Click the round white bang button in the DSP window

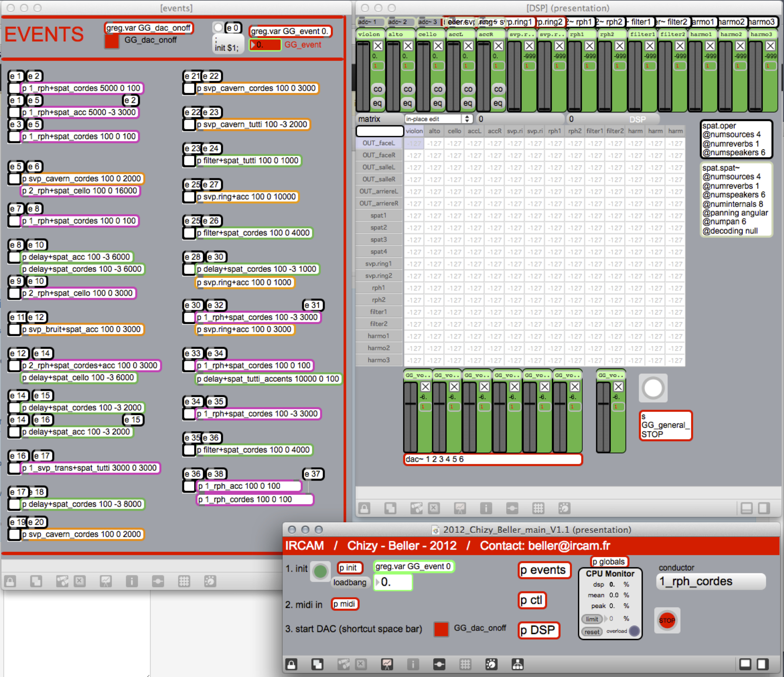[x=653, y=388]
